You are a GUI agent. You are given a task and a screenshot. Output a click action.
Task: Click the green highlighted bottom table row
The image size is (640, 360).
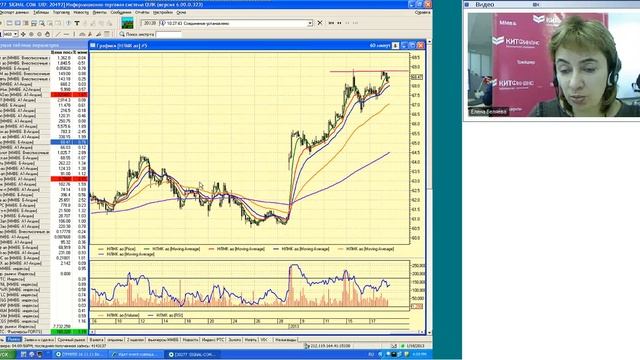(x=44, y=332)
